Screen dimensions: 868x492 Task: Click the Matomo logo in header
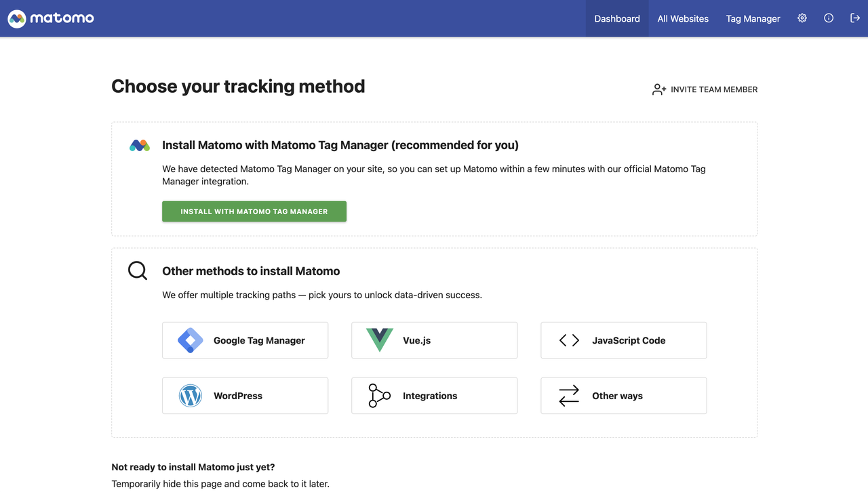click(x=51, y=18)
